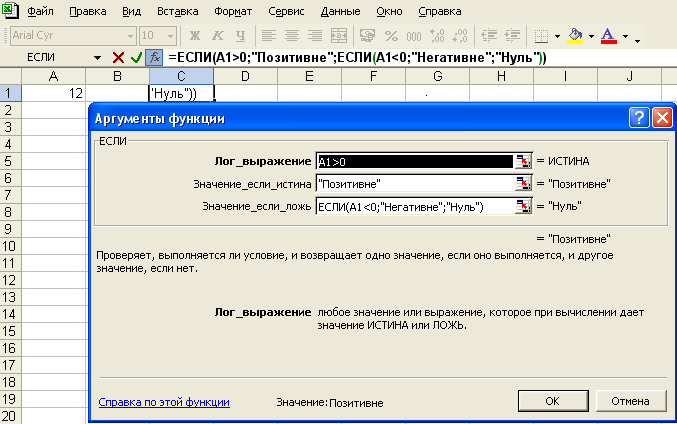Open the Правка menu
Viewport: 677px width, 424px height.
[88, 11]
